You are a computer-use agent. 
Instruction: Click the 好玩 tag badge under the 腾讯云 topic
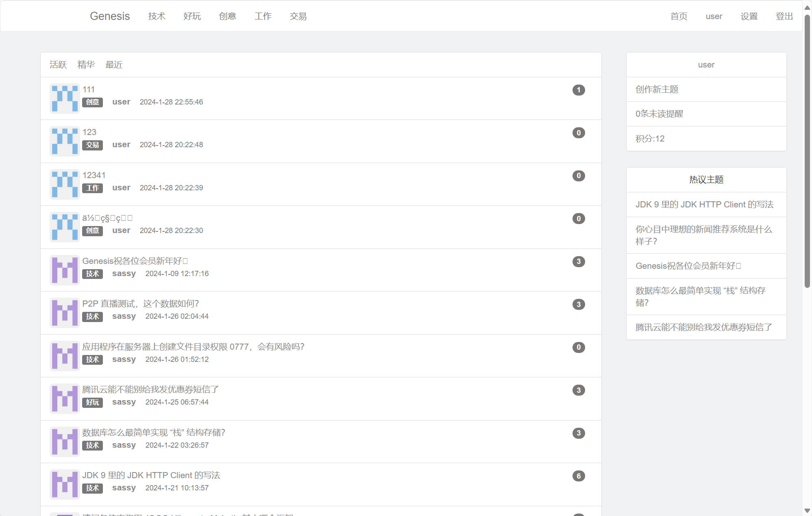pyautogui.click(x=92, y=402)
